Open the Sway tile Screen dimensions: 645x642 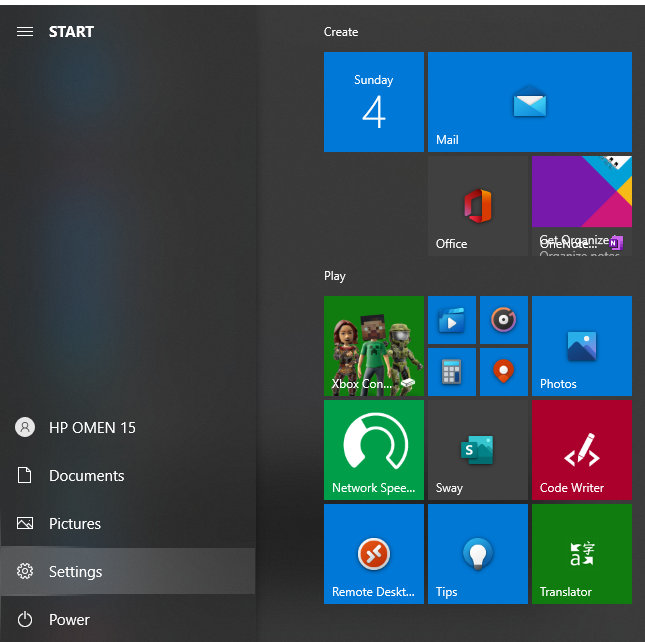coord(477,449)
